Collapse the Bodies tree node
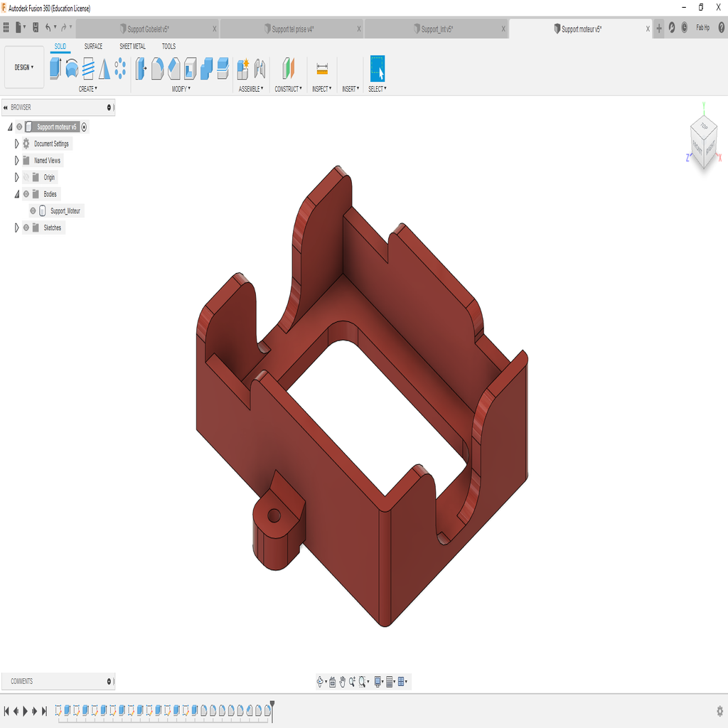The image size is (728, 728). tap(17, 194)
